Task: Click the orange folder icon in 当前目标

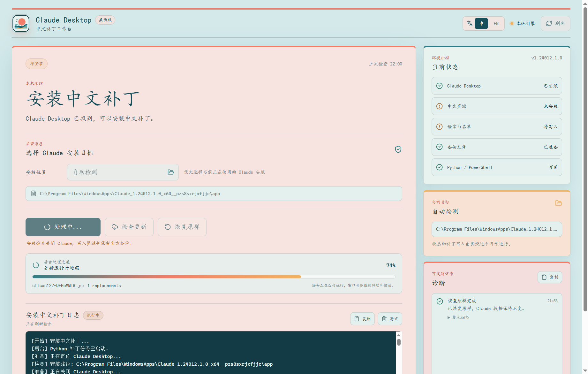Action: point(558,203)
